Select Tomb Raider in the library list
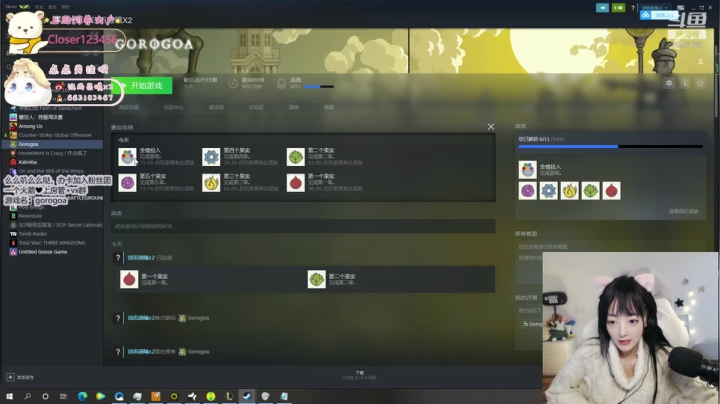The width and height of the screenshot is (720, 404). 33,234
